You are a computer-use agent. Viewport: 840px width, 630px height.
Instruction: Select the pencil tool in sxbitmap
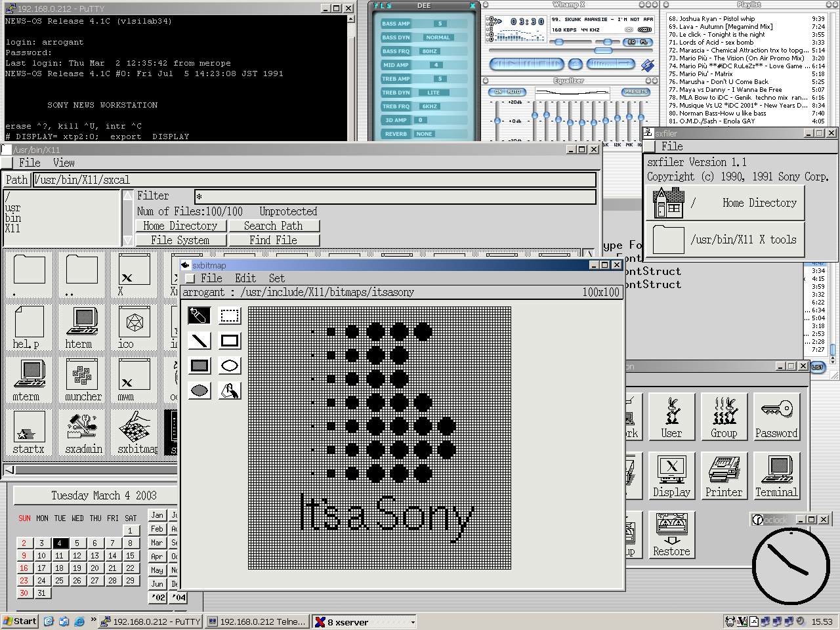point(199,316)
